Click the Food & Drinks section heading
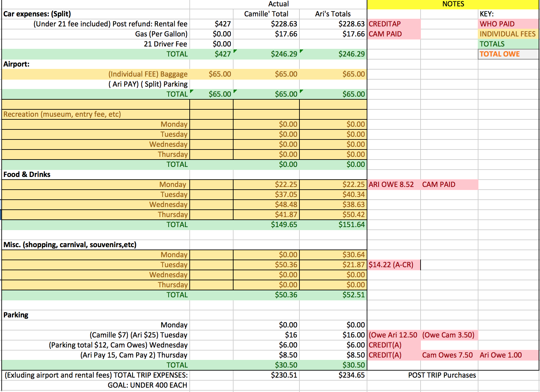This screenshot has height=392, width=540. [x=96, y=175]
